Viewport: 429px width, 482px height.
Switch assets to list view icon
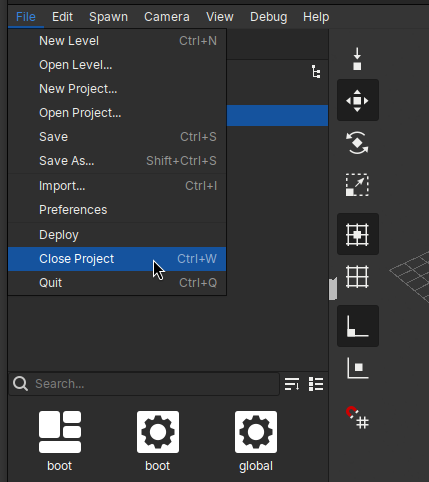[316, 384]
